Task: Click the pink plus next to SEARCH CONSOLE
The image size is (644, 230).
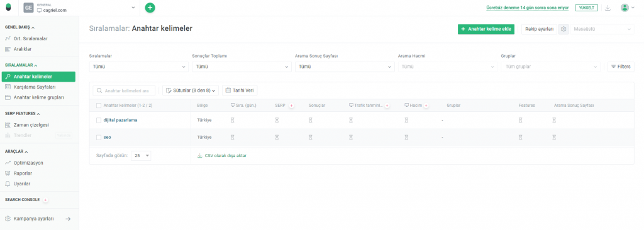Action: [x=45, y=200]
